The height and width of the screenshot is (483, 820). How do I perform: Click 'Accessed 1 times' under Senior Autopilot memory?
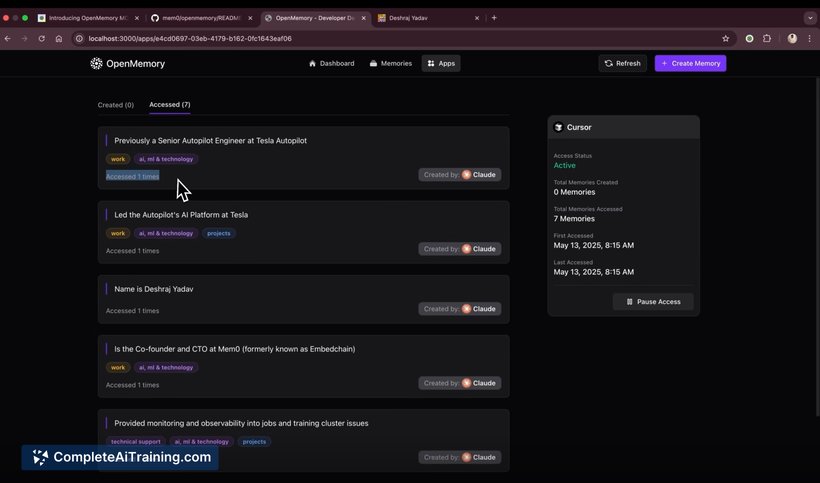click(x=132, y=177)
